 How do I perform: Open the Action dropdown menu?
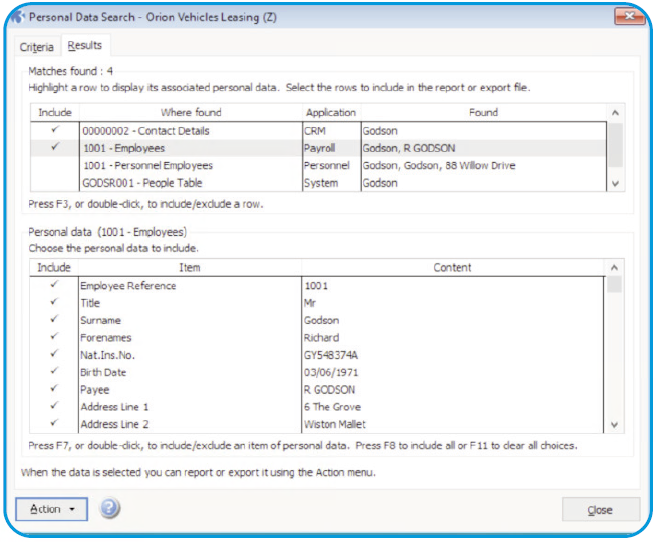coord(52,509)
